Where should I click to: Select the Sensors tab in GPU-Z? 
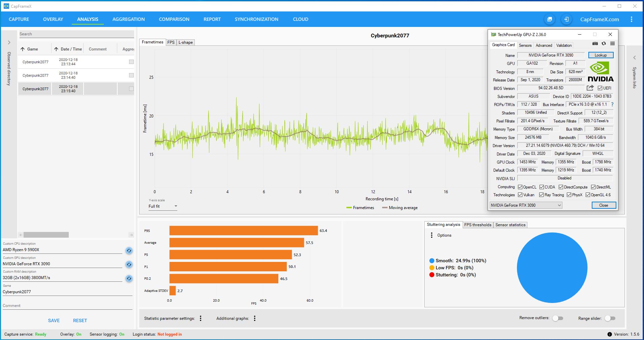(x=525, y=45)
